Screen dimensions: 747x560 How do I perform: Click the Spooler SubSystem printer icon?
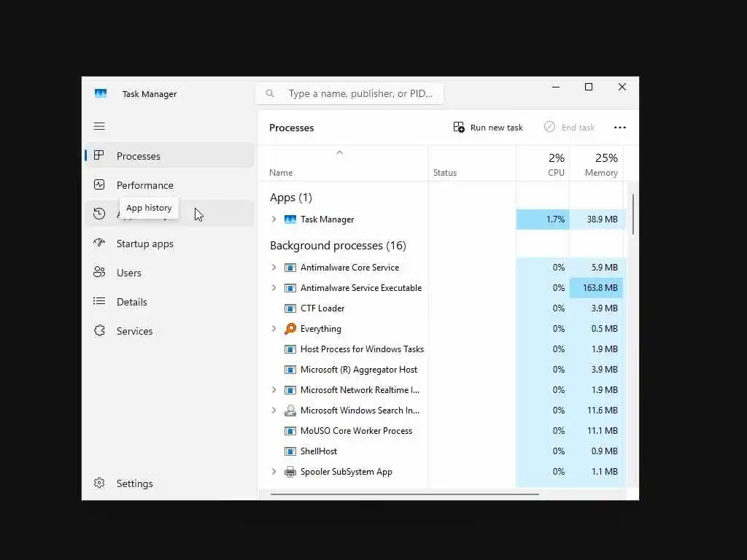[290, 472]
